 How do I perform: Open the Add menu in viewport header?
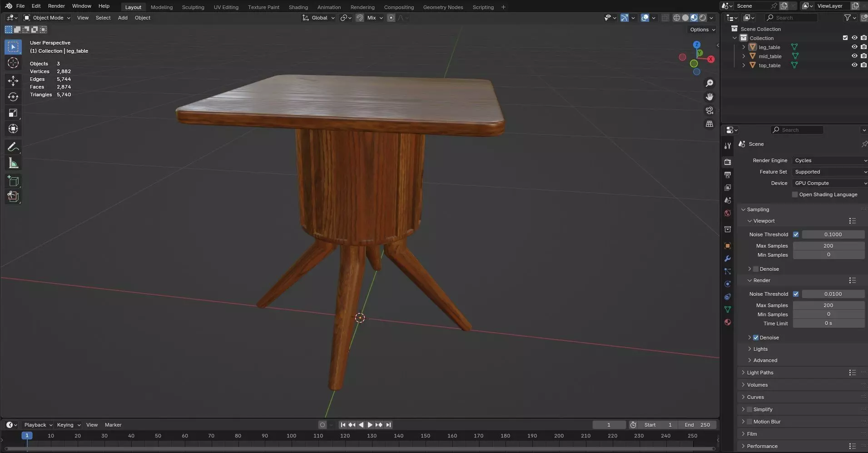click(123, 18)
